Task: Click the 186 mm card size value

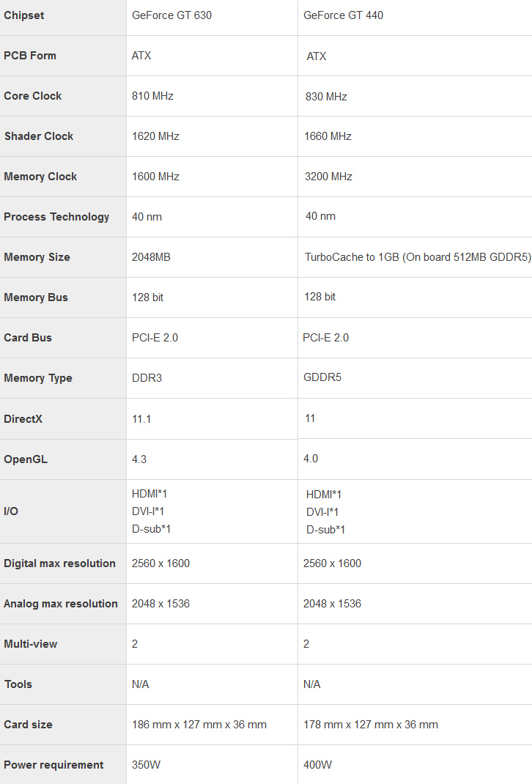Action: pyautogui.click(x=199, y=725)
